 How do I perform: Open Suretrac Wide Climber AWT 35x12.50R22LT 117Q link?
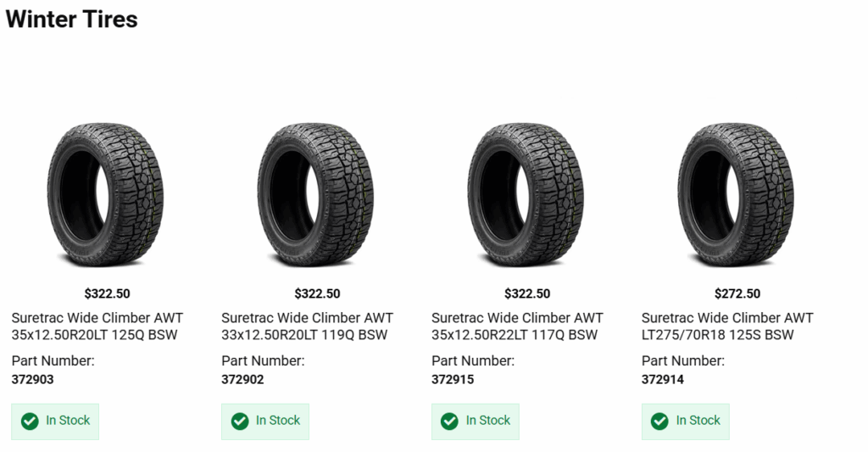pos(517,326)
